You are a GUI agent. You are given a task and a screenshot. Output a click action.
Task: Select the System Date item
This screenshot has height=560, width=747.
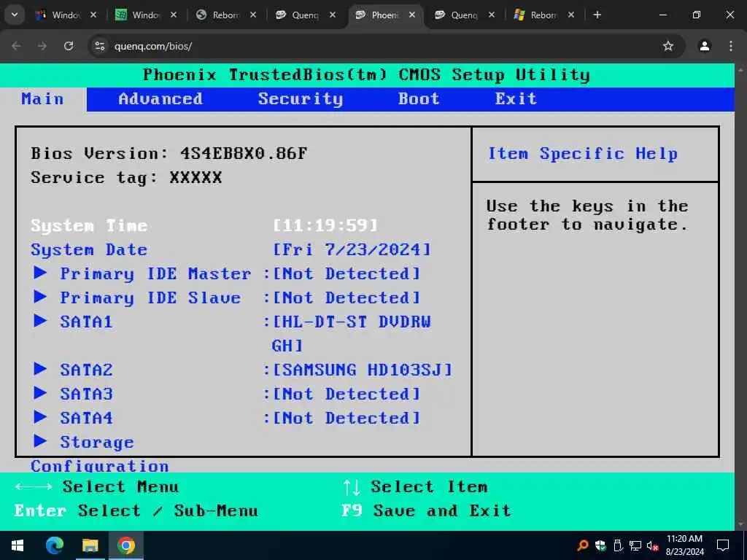(89, 249)
